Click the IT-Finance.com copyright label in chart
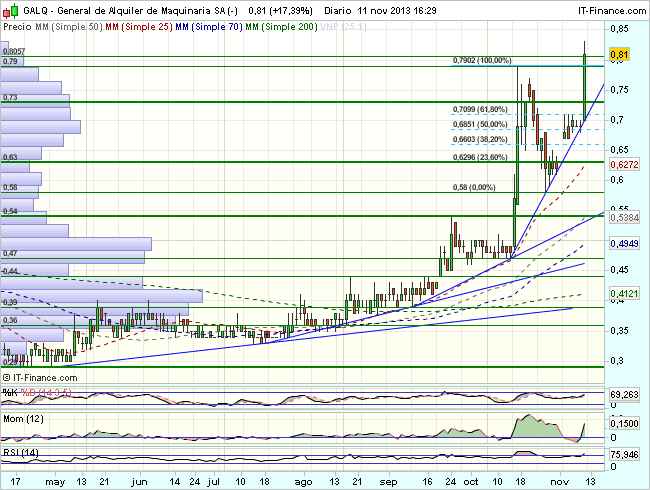 tap(40, 378)
